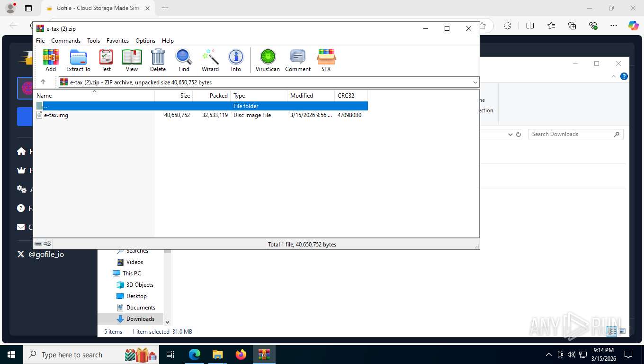Open the File menu
Screen dimensions: 644x364
pyautogui.click(x=40, y=41)
